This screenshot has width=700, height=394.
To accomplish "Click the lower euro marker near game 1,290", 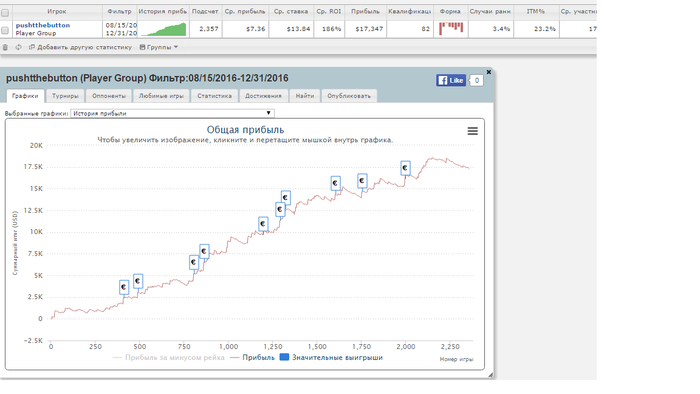I will click(280, 209).
